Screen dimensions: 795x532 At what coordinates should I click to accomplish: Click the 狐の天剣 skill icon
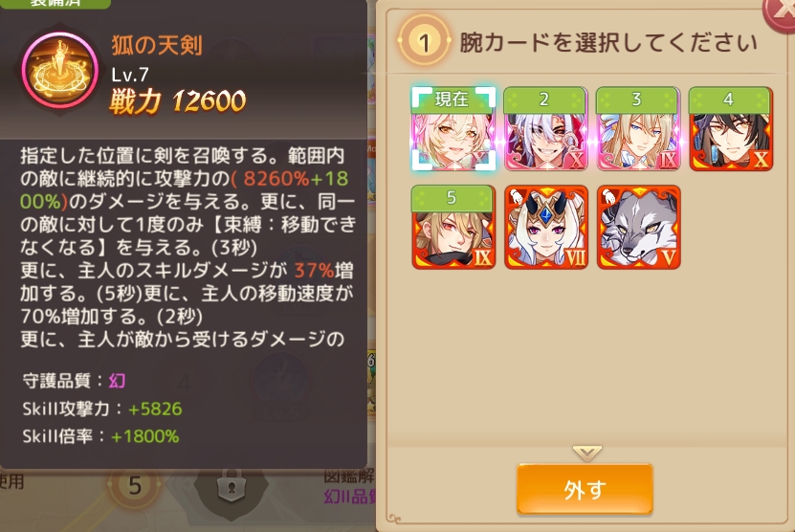pos(60,70)
